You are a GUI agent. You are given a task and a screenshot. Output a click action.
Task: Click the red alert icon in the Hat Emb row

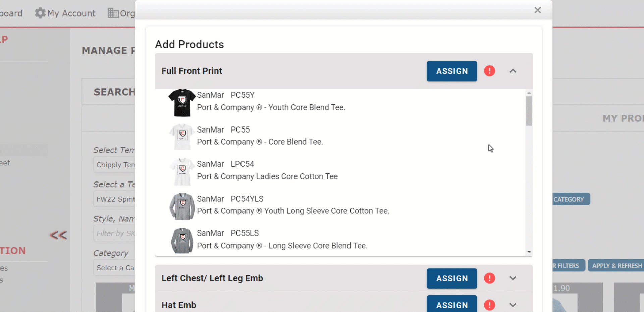coord(489,305)
